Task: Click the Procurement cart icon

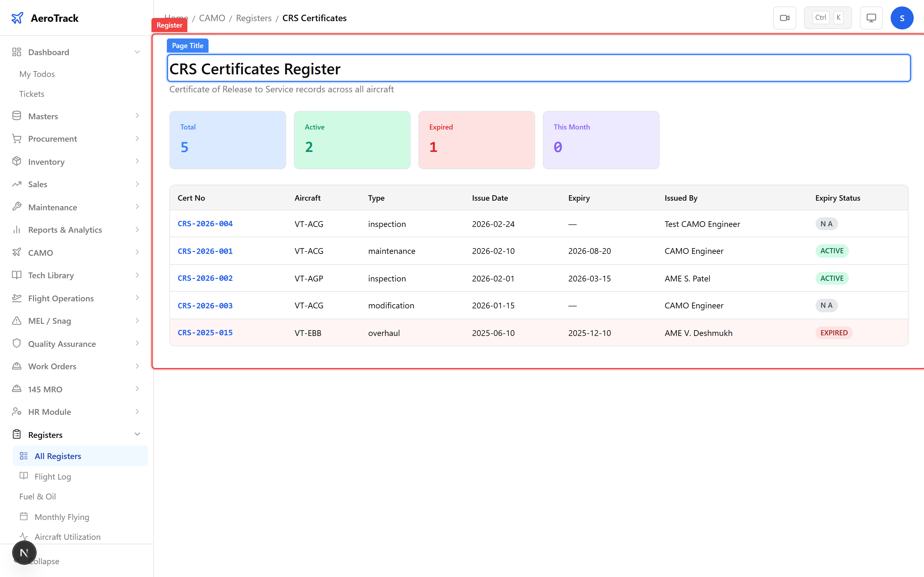Action: pyautogui.click(x=16, y=138)
